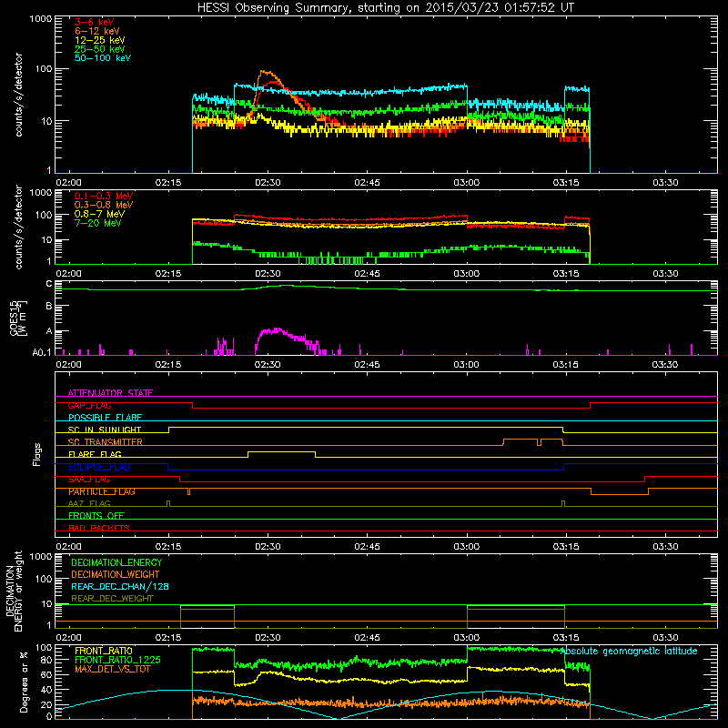
Task: Select the GAP_FLAG label
Action: click(89, 405)
